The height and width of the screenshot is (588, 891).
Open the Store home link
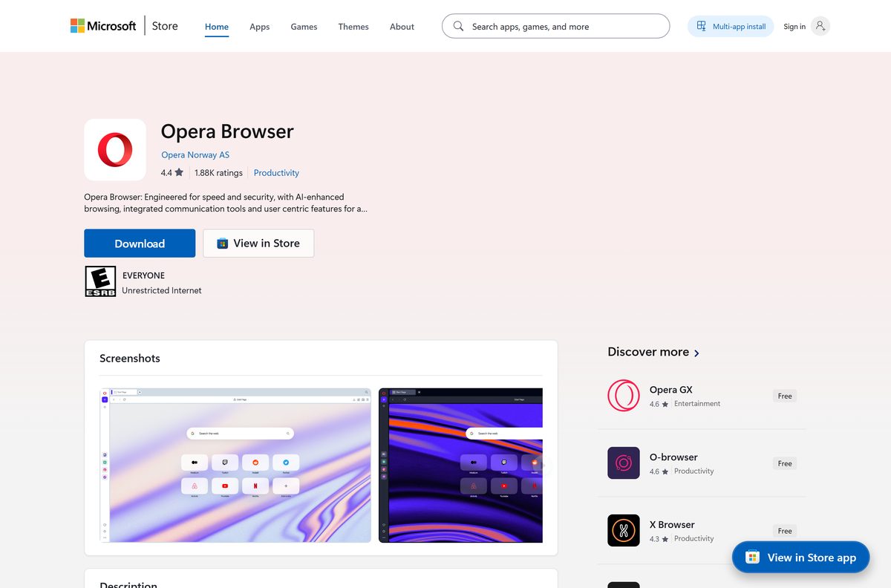(165, 26)
